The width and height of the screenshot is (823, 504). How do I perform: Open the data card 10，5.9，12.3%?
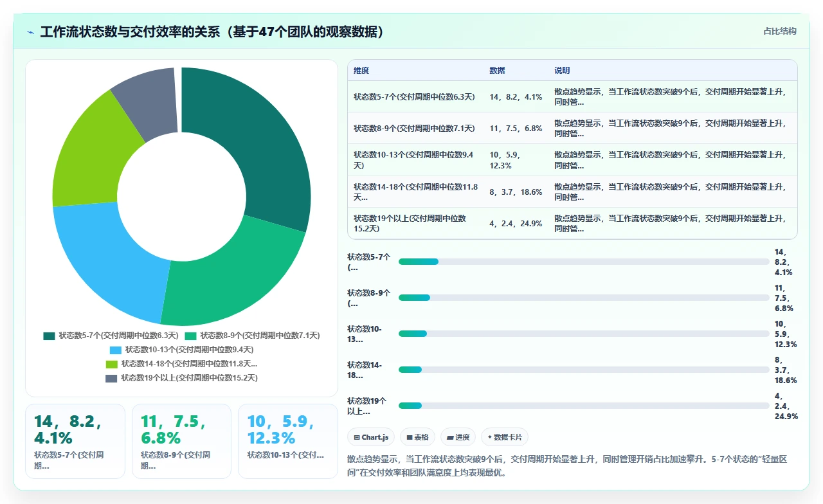point(288,441)
